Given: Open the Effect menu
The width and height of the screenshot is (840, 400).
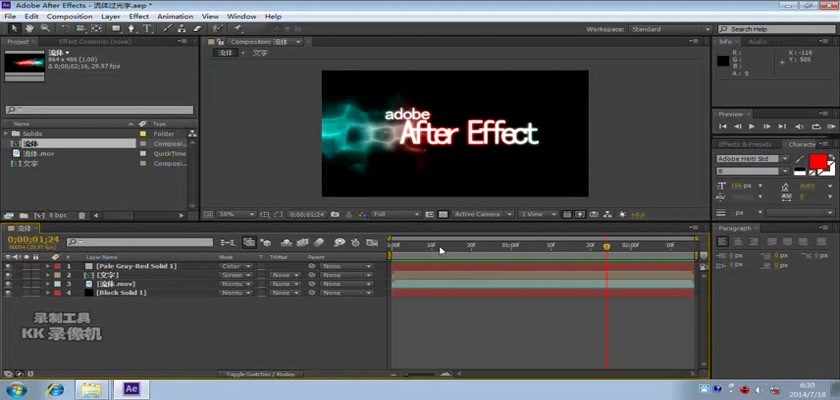Looking at the screenshot, I should coord(139,17).
